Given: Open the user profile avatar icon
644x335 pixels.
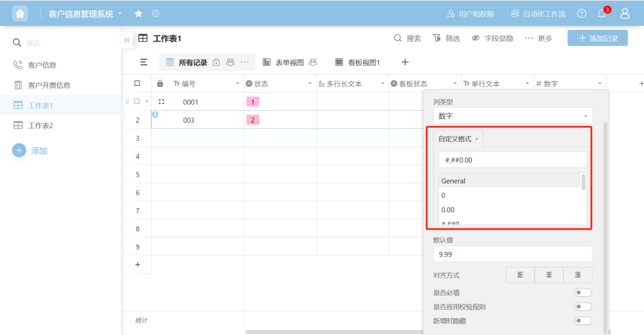Looking at the screenshot, I should click(625, 14).
